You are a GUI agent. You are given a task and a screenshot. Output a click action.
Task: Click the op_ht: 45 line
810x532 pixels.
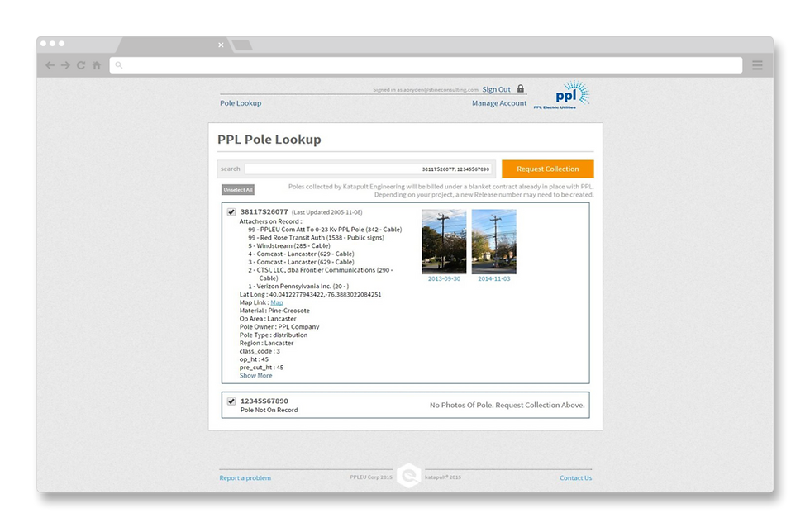(254, 359)
